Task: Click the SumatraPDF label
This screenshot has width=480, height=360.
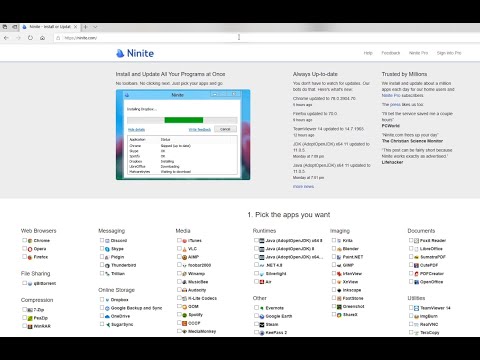Action: pos(433,257)
